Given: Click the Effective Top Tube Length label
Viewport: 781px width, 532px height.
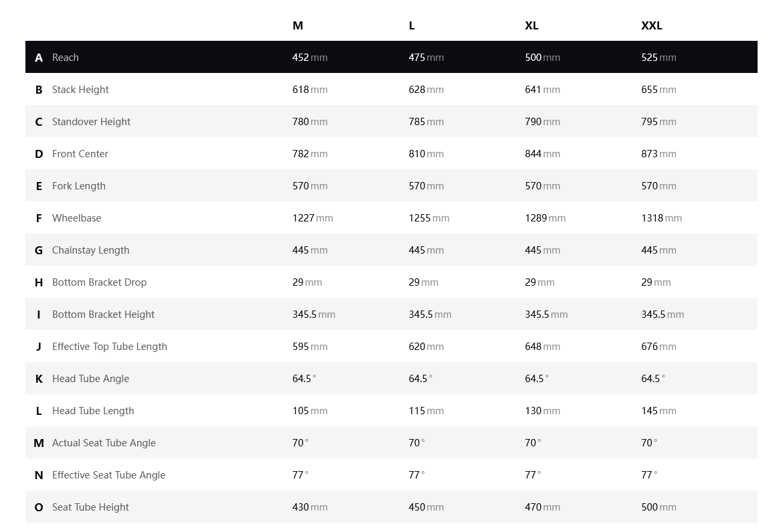Looking at the screenshot, I should 109,347.
